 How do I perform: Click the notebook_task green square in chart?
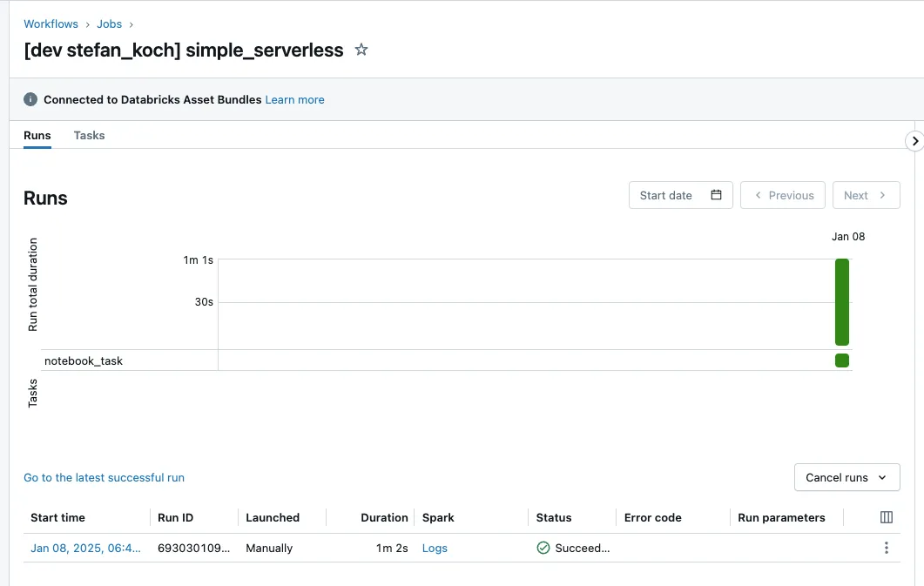point(841,360)
